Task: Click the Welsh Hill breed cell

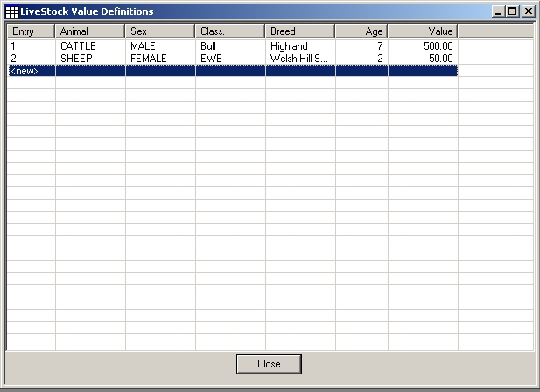Action: [300, 59]
